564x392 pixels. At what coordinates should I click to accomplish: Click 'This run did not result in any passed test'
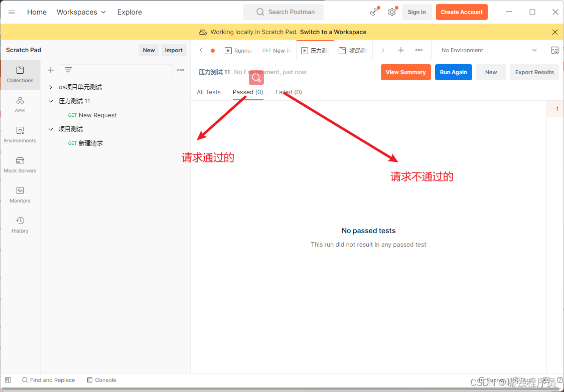[369, 245]
